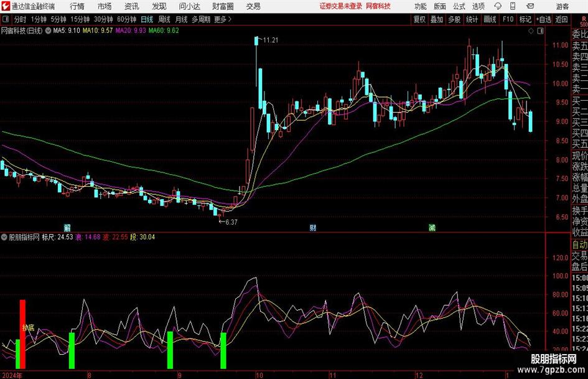The height and width of the screenshot is (379, 588).
Task: Open the 功能 menu
Action: [421, 6]
